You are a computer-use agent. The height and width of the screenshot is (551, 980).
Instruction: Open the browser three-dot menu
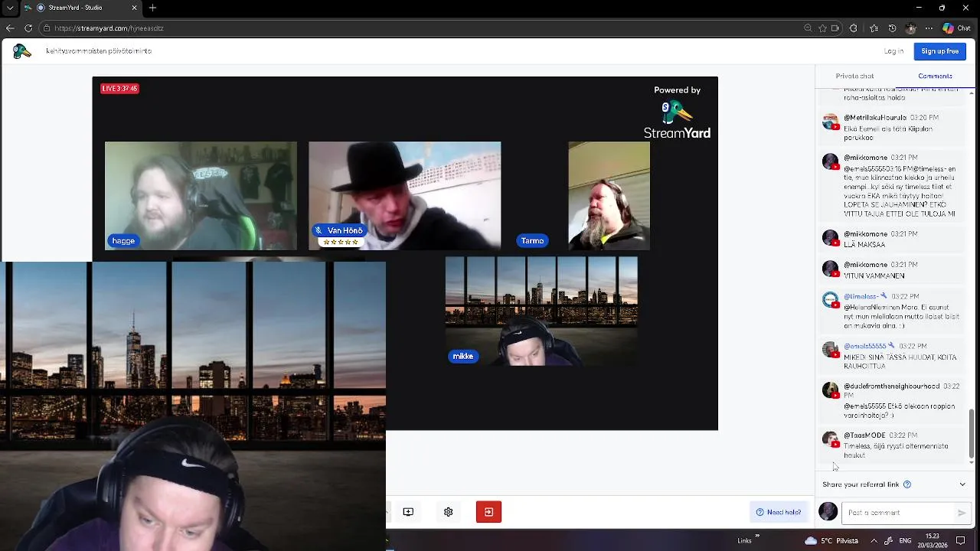tap(929, 28)
